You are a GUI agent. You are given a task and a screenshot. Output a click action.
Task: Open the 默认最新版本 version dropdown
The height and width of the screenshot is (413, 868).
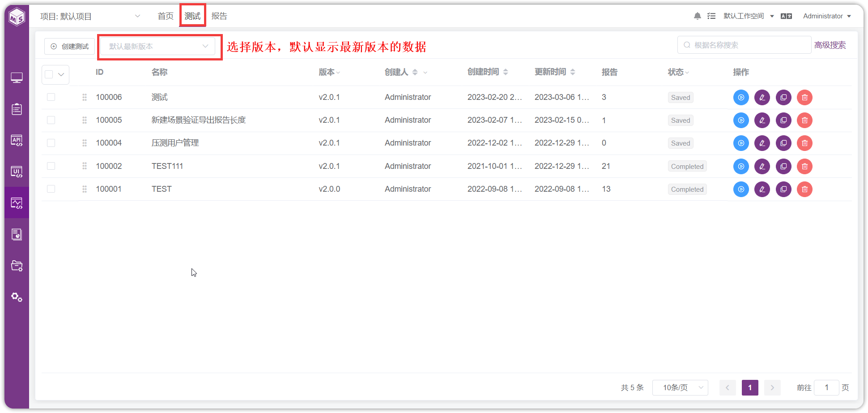click(x=157, y=46)
